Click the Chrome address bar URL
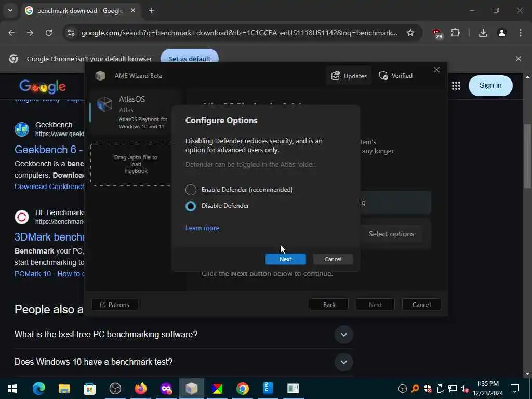532x399 pixels. click(x=239, y=33)
